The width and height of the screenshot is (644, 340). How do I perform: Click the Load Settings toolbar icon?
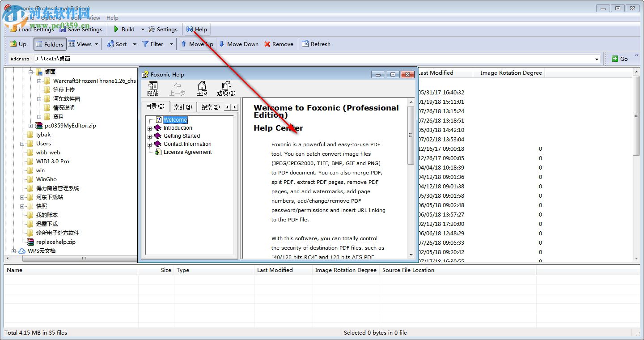(13, 30)
